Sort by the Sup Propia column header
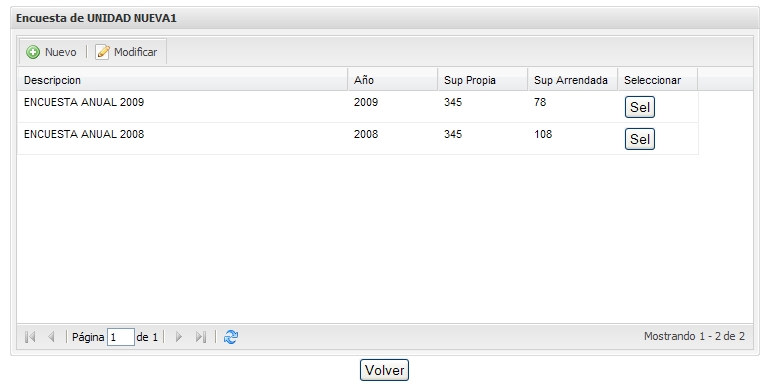The height and width of the screenshot is (383, 766). 483,80
